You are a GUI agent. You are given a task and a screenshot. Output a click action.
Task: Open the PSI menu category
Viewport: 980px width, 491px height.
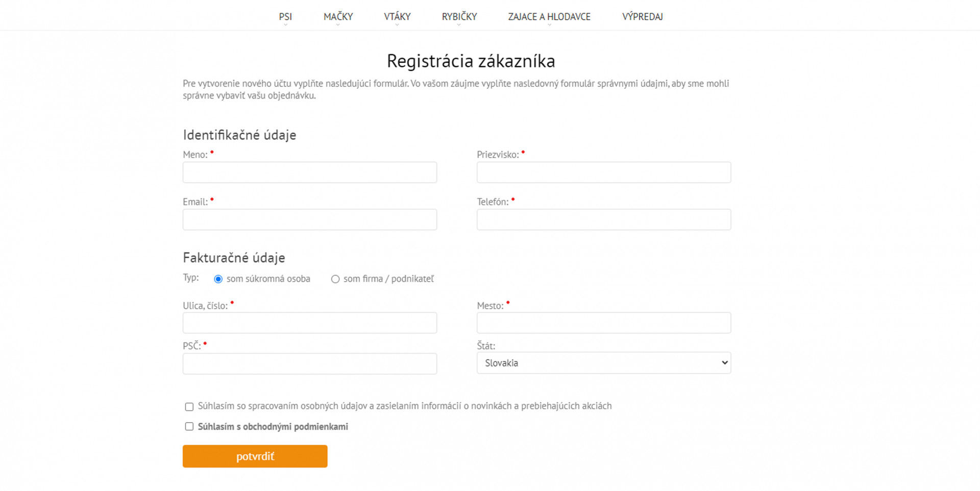285,17
